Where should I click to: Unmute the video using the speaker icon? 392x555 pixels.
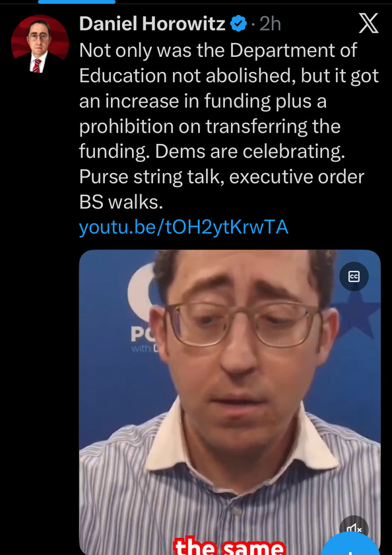tap(354, 529)
